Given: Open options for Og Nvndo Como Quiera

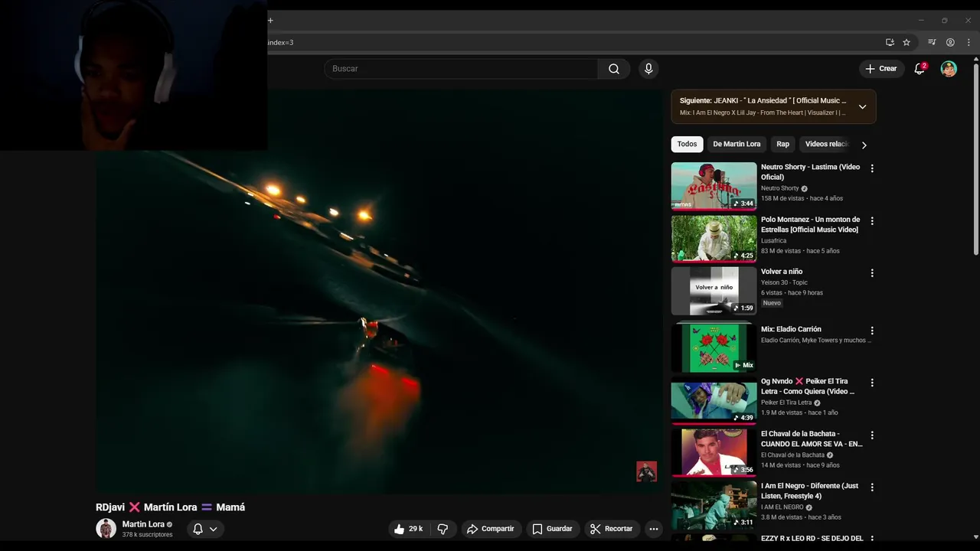Looking at the screenshot, I should (x=871, y=383).
